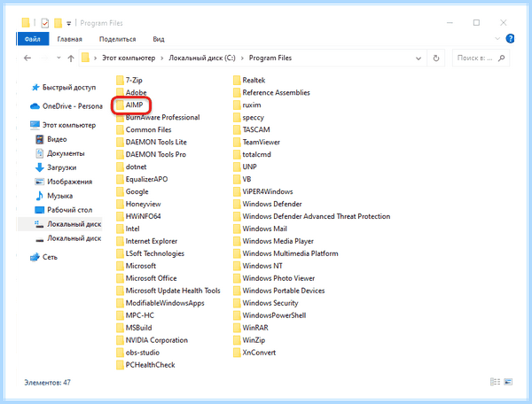The image size is (532, 404).
Task: Click the chevron after Этот компьютер in path
Action: pyautogui.click(x=162, y=58)
